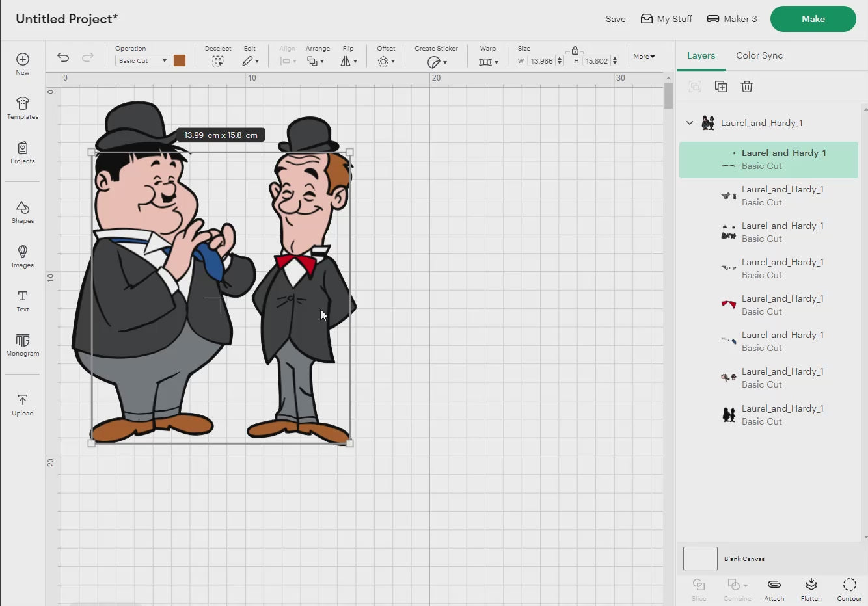868x606 pixels.
Task: Open the Templates panel
Action: click(x=23, y=108)
